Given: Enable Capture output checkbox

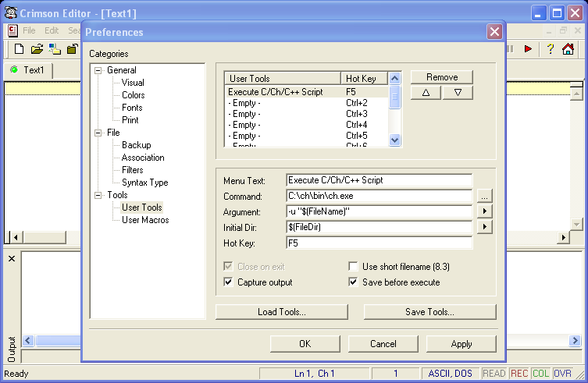Looking at the screenshot, I should tap(229, 282).
